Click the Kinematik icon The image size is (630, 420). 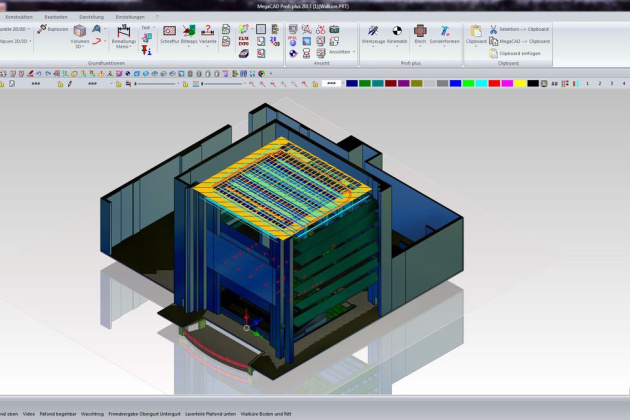(x=396, y=33)
